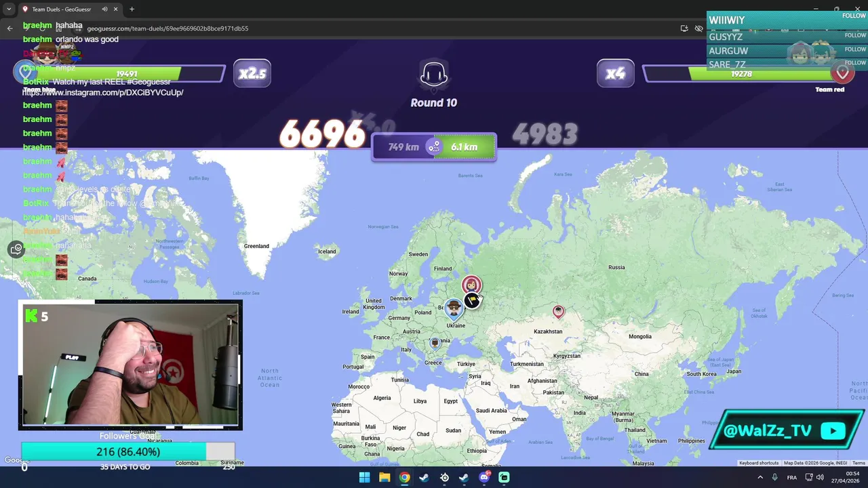This screenshot has width=868, height=488.
Task: Click the score 6696
Action: coord(323,135)
